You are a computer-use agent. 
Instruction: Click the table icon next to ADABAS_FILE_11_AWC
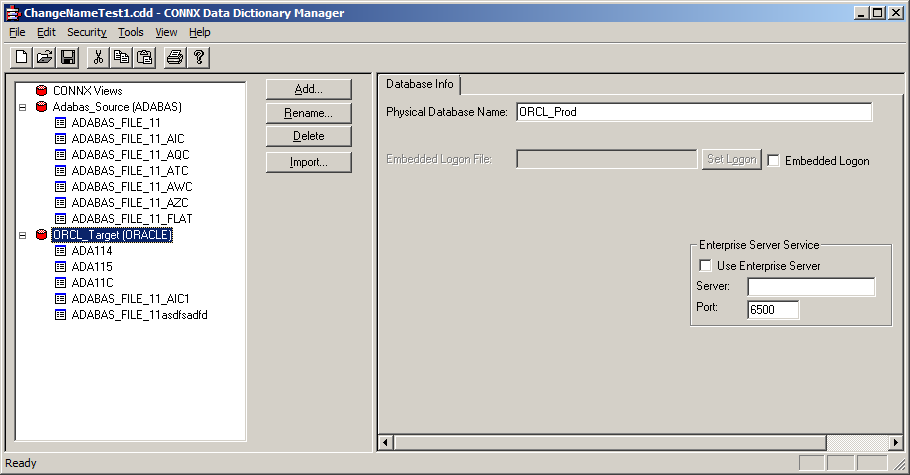click(x=60, y=186)
